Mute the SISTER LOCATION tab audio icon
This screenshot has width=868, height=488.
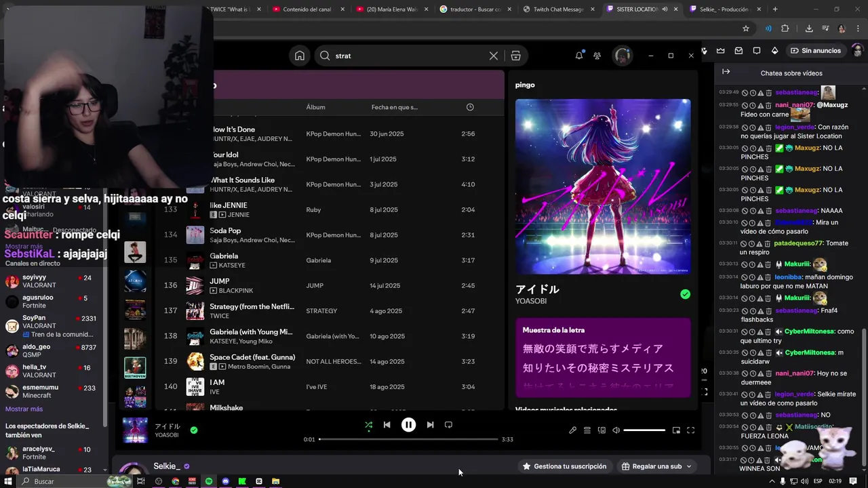tap(664, 9)
